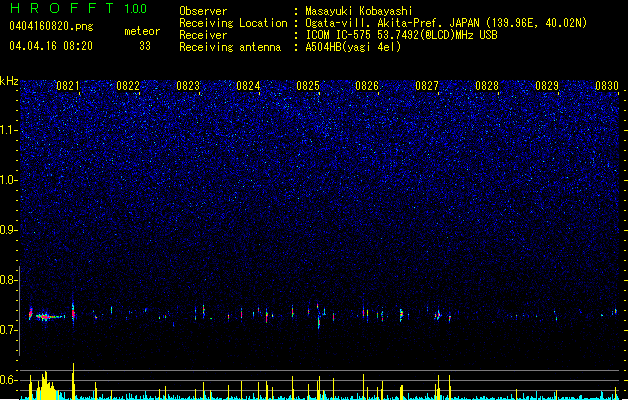629x400 pixels.
Task: Click the 'Receiving antenna' field label
Action: tap(230, 47)
